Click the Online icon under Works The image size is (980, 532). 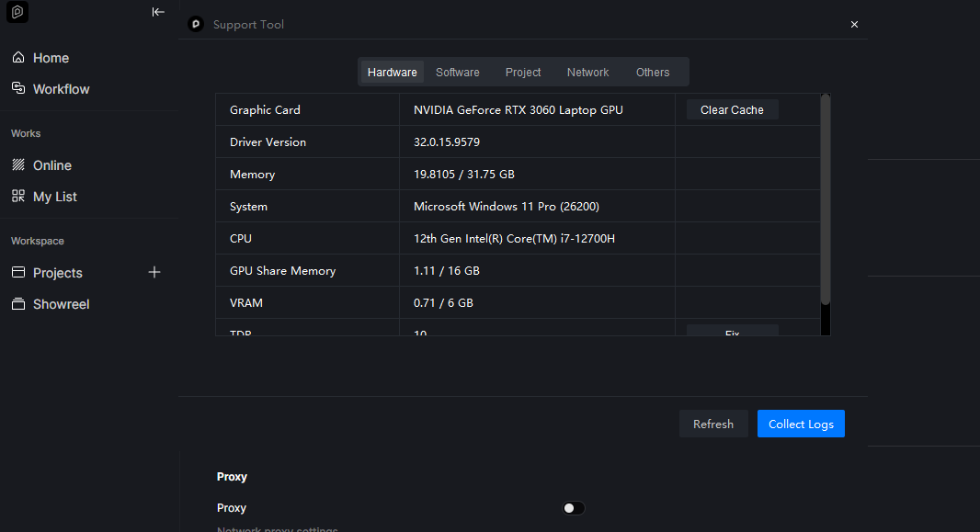click(18, 165)
